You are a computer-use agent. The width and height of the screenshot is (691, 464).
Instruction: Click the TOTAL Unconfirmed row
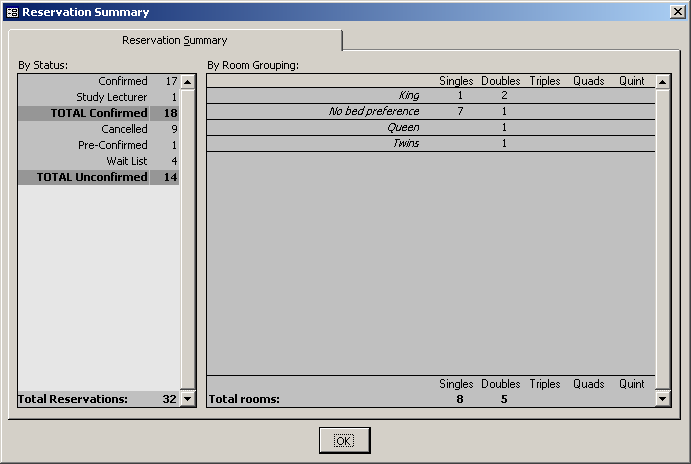pos(98,177)
